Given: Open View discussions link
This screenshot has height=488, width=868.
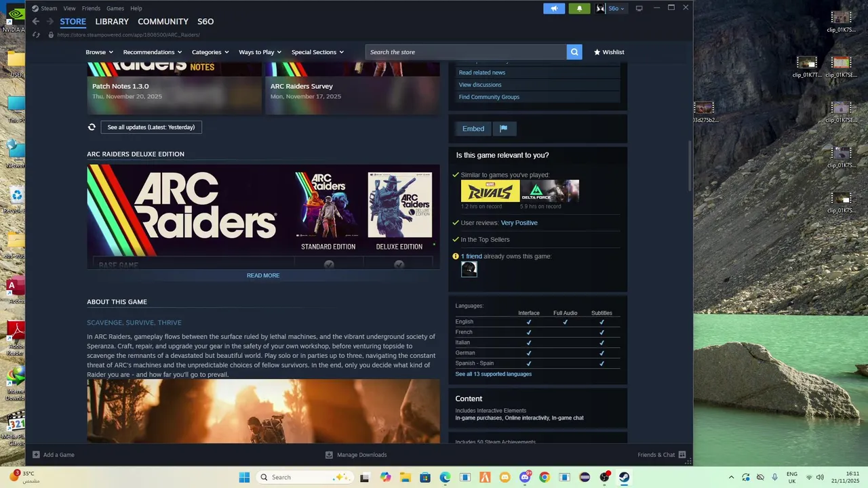Looking at the screenshot, I should (x=480, y=85).
